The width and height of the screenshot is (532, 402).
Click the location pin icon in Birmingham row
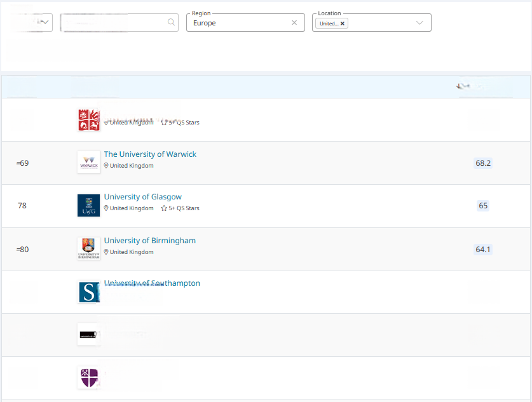point(106,252)
